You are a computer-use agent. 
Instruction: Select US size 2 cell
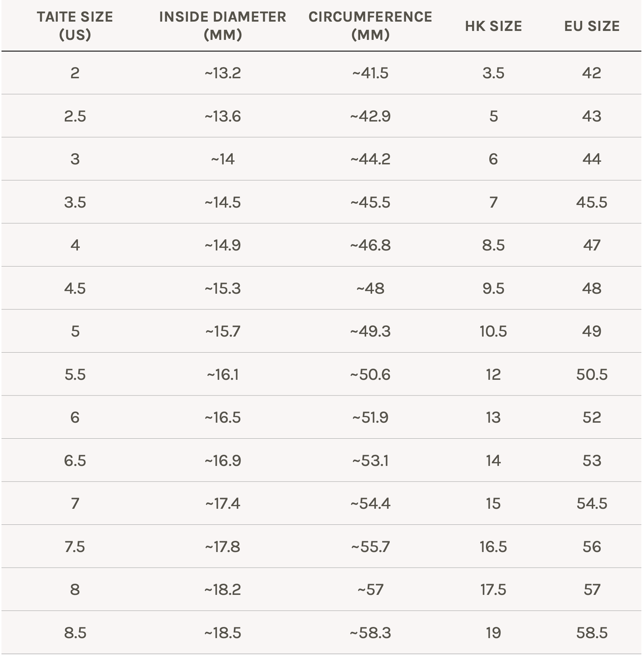point(75,73)
